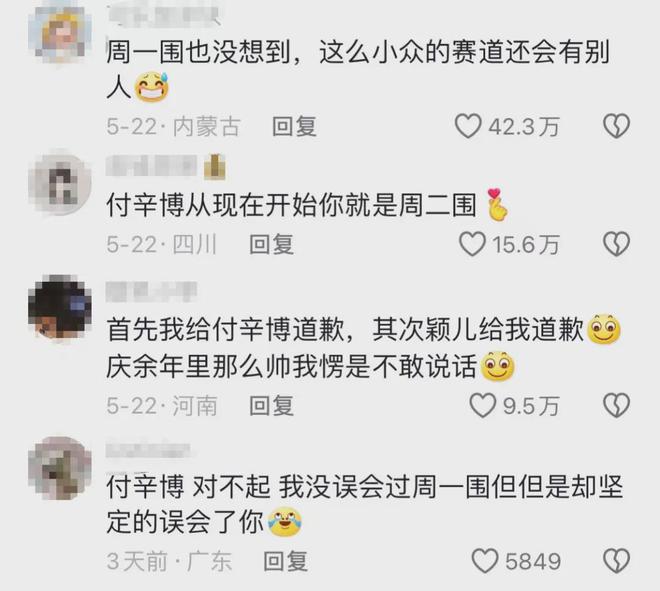Open avatar of the 四川 commenter
The height and width of the screenshot is (591, 660).
[60, 184]
